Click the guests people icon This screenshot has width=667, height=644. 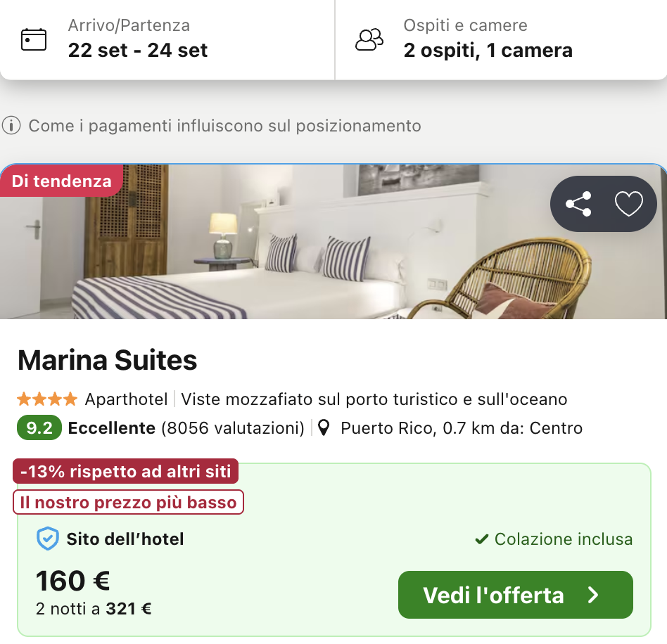coord(369,39)
